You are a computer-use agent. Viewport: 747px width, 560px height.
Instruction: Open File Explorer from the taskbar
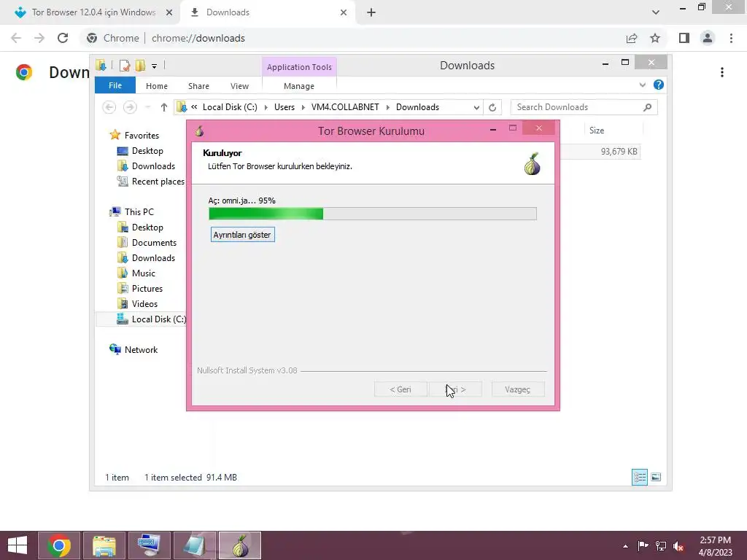(x=104, y=545)
